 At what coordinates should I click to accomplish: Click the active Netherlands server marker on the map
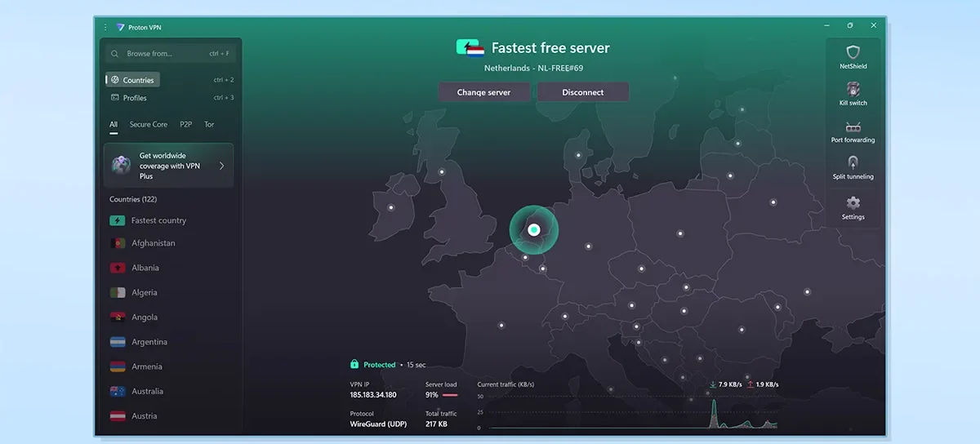pyautogui.click(x=533, y=230)
